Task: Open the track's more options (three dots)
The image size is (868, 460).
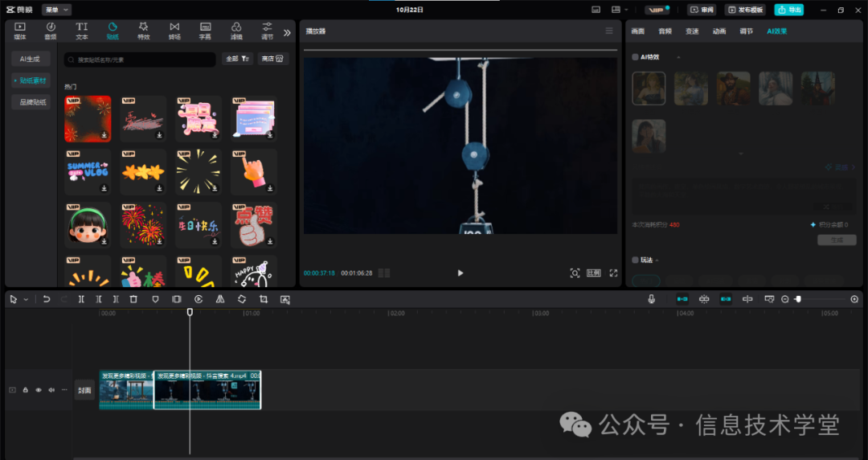Action: tap(64, 390)
